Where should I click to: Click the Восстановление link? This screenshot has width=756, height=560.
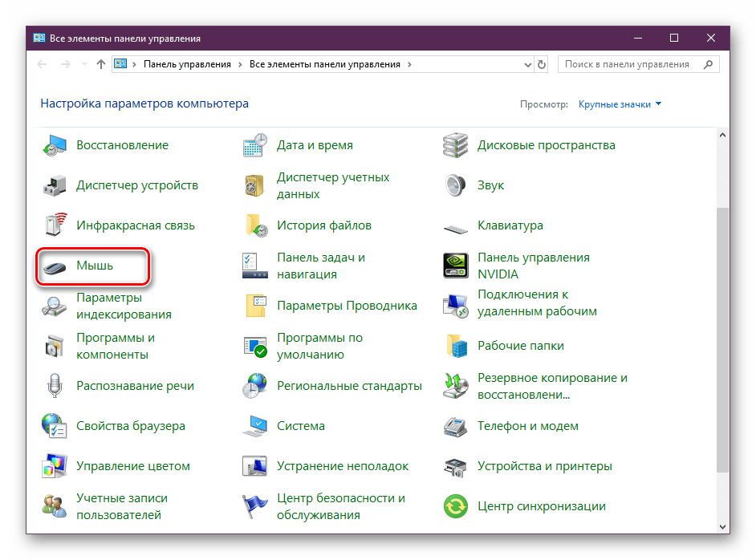tap(122, 145)
